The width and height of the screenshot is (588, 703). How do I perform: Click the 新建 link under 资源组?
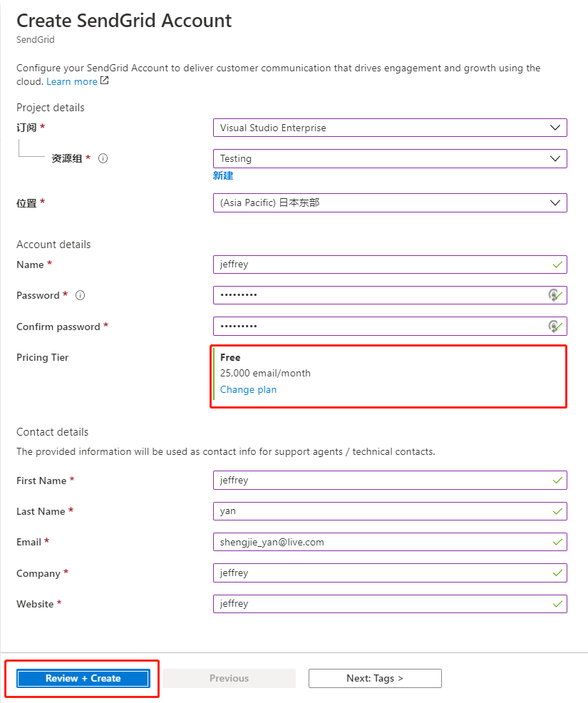222,175
